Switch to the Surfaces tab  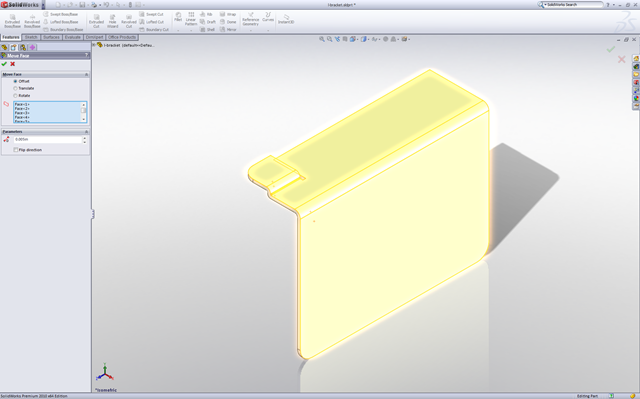pos(51,37)
